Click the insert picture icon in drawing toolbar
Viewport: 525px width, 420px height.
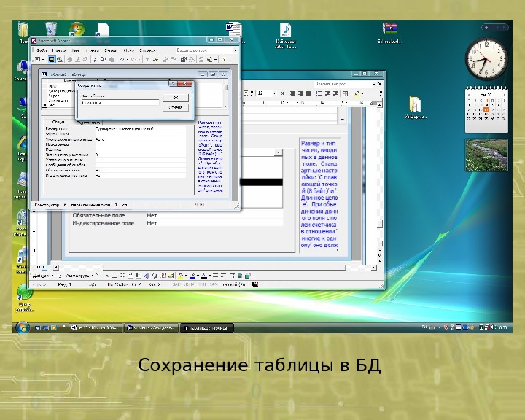click(171, 276)
